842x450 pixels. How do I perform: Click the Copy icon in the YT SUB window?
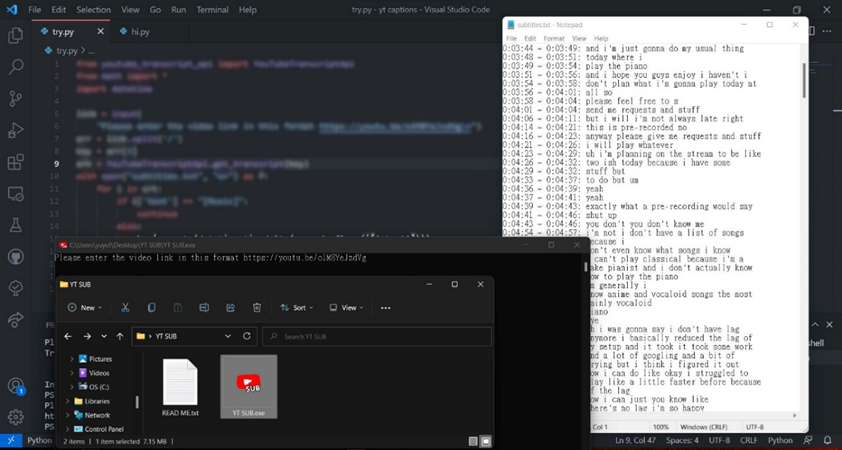pyautogui.click(x=151, y=308)
